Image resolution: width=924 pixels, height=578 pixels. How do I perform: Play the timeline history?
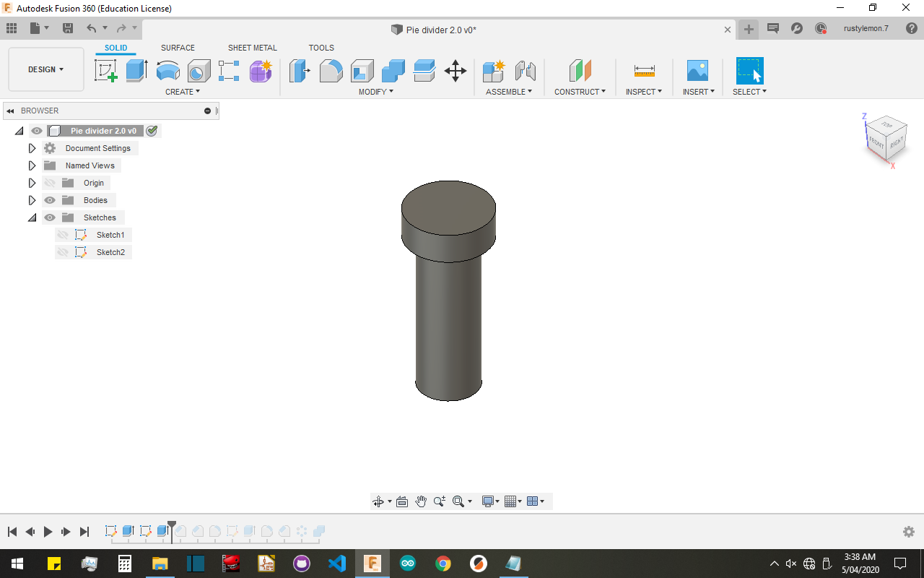coord(48,532)
